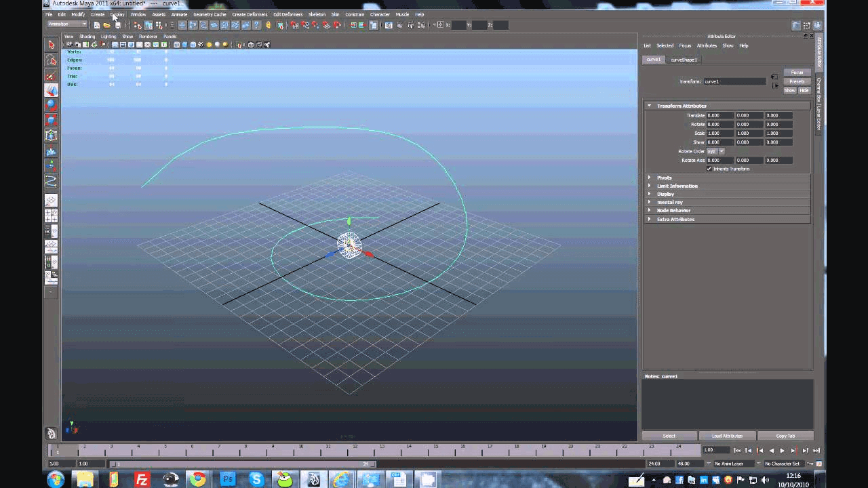Viewport: 868px width, 488px height.
Task: Enable snap to grid in the status line
Action: click(x=294, y=25)
